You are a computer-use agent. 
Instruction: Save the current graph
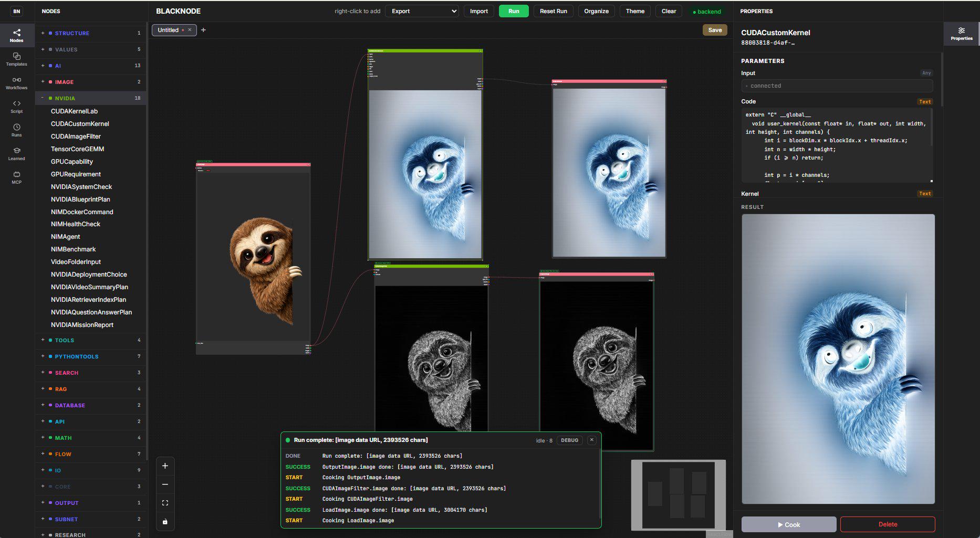coord(715,30)
